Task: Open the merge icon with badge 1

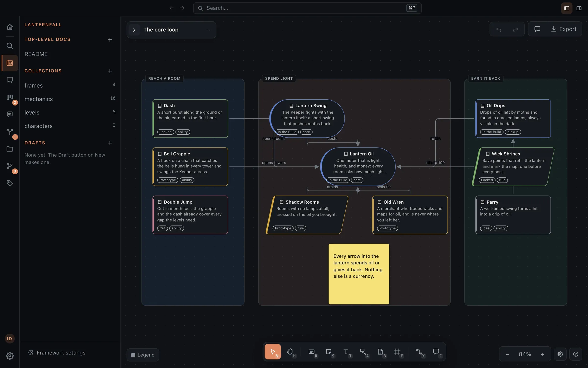Action: [10, 132]
